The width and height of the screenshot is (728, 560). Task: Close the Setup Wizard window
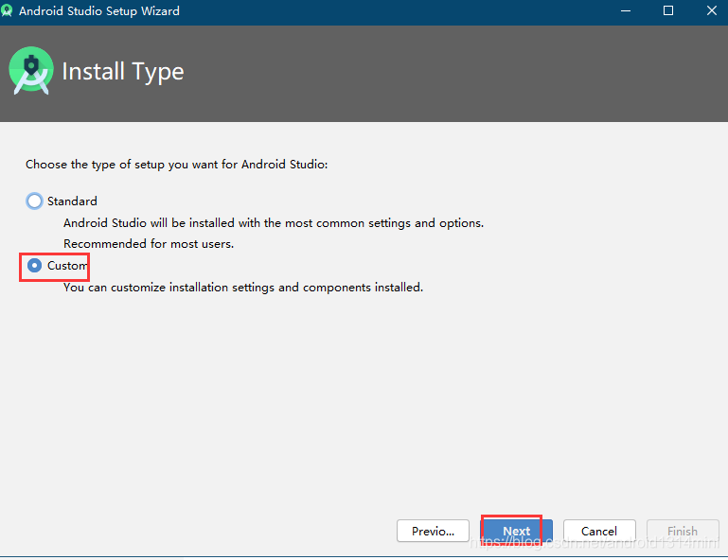click(711, 10)
